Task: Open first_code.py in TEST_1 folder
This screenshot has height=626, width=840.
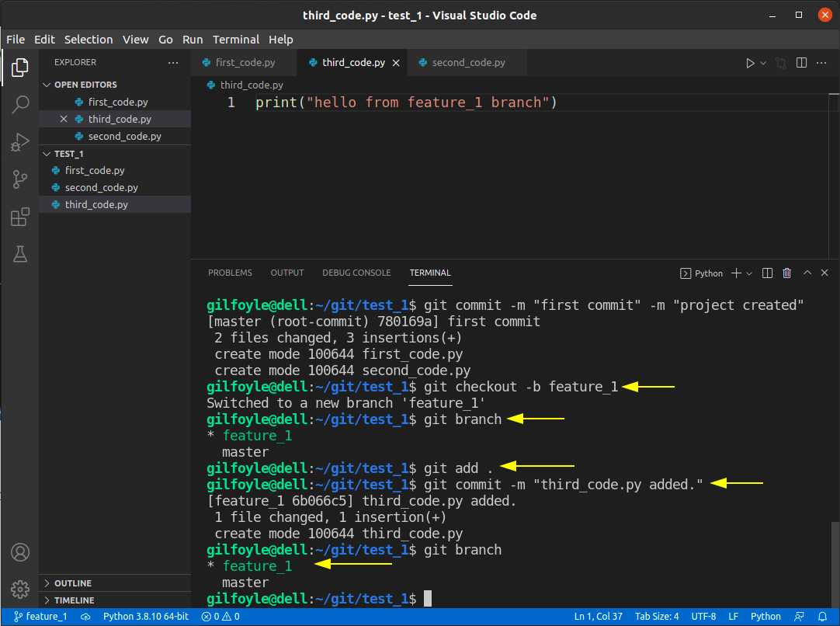Action: pos(115,170)
